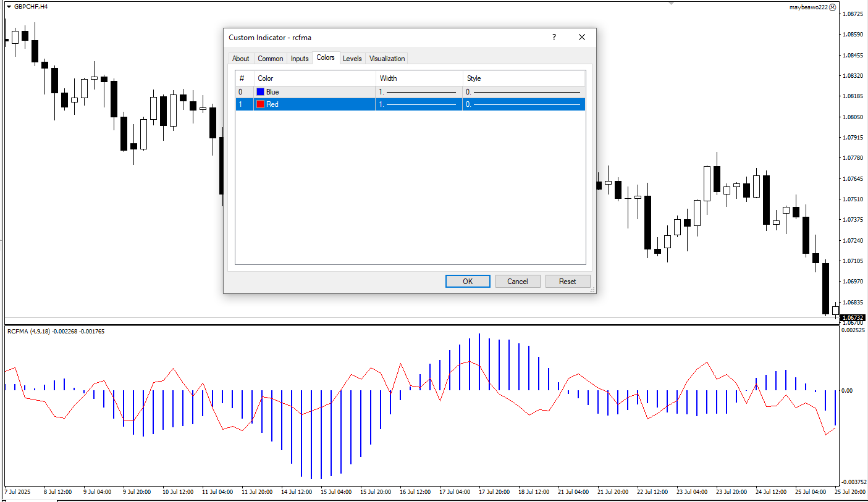Click the GBPCHF,H4 chart symbol arrow
This screenshot has width=868, height=502.
8,6
